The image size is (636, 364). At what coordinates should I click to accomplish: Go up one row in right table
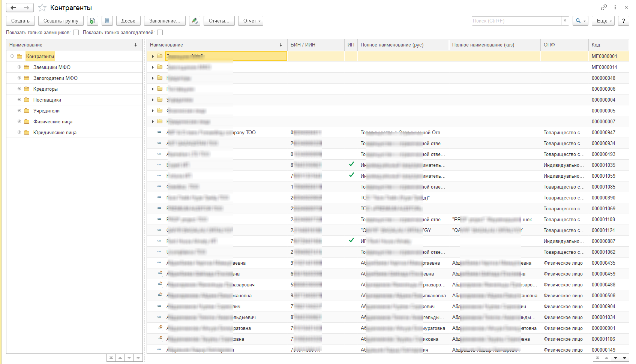click(606, 358)
